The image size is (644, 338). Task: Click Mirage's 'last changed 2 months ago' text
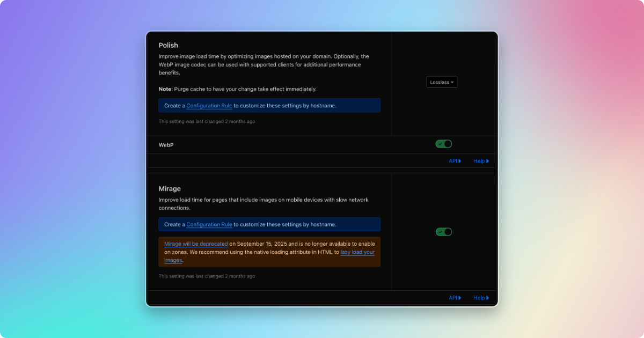tap(207, 276)
